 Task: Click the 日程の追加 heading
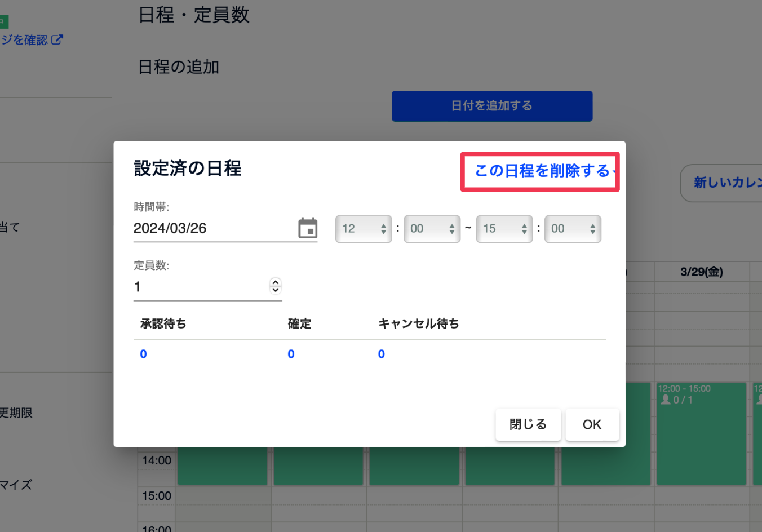pyautogui.click(x=179, y=67)
